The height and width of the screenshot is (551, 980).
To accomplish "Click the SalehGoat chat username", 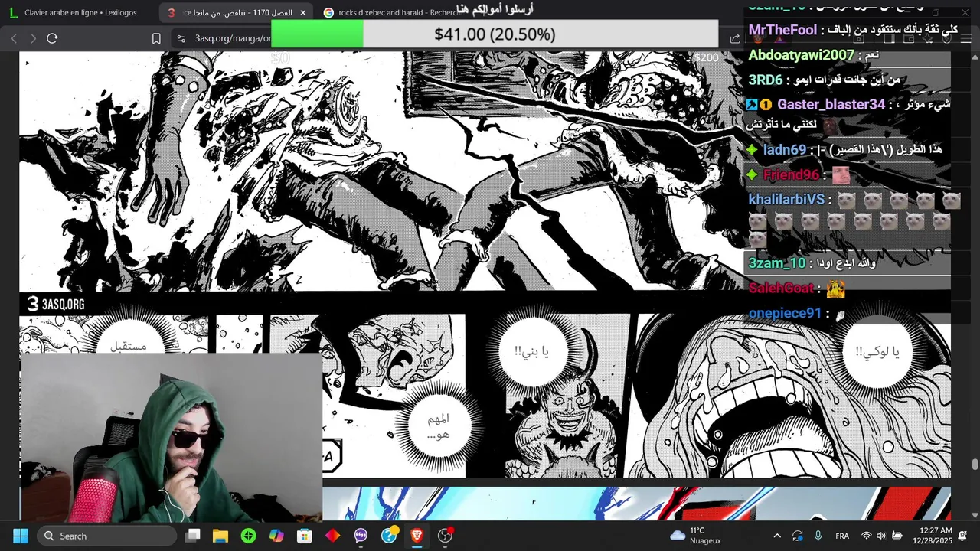I will click(781, 288).
